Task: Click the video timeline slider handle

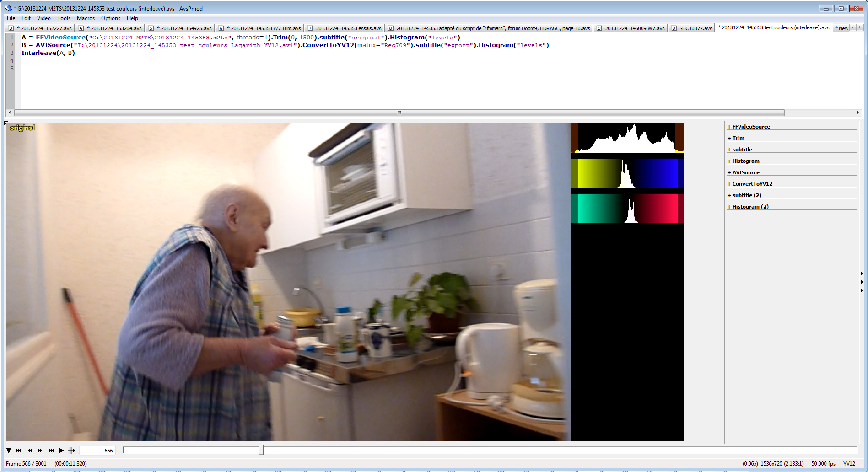Action: point(261,451)
